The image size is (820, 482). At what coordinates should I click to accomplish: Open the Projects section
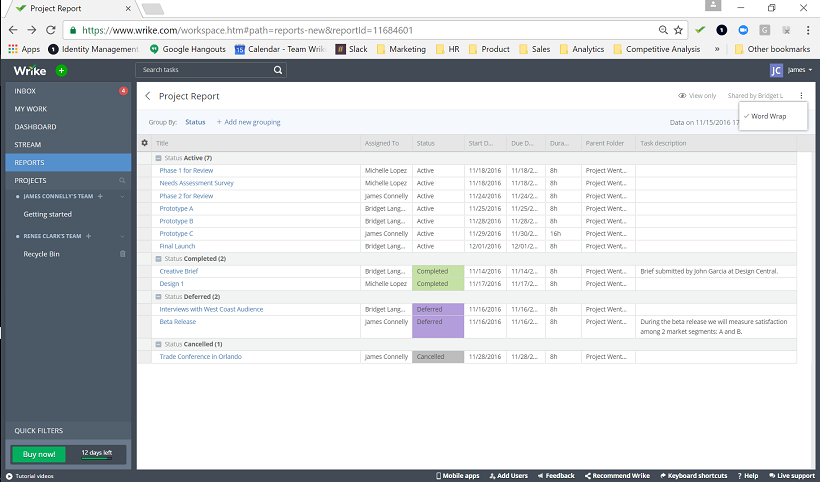[30, 180]
